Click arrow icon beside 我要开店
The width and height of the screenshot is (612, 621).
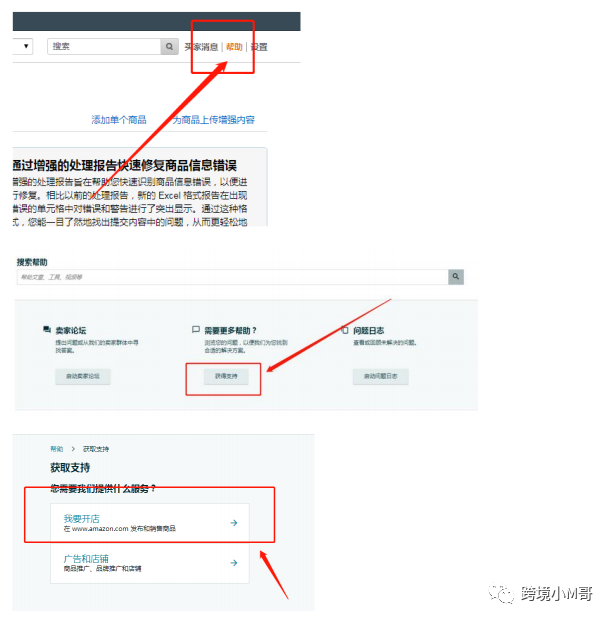[x=234, y=523]
